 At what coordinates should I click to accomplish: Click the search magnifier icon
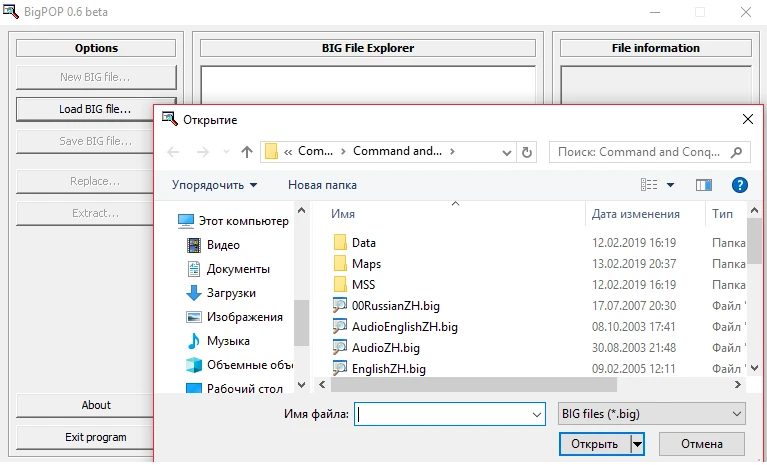pos(736,152)
